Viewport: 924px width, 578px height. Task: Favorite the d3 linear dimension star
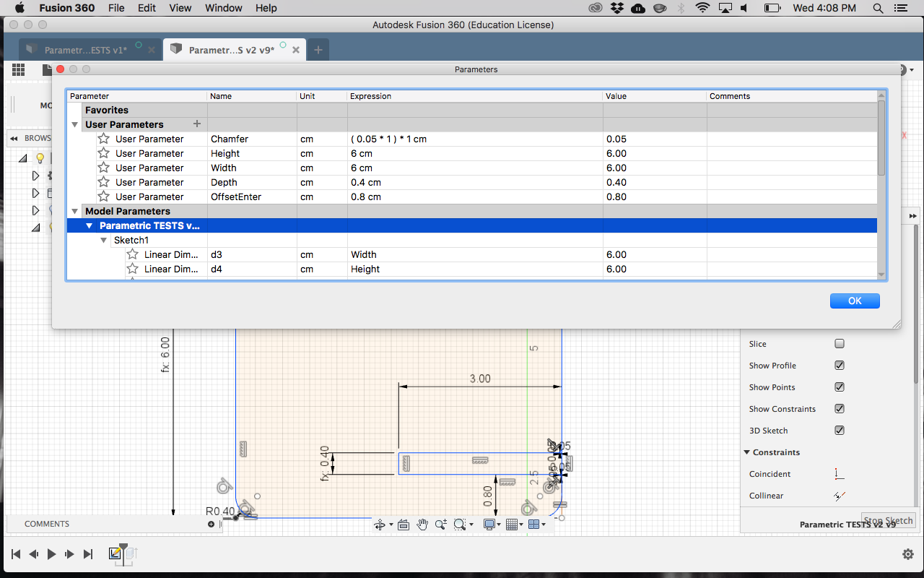click(132, 254)
